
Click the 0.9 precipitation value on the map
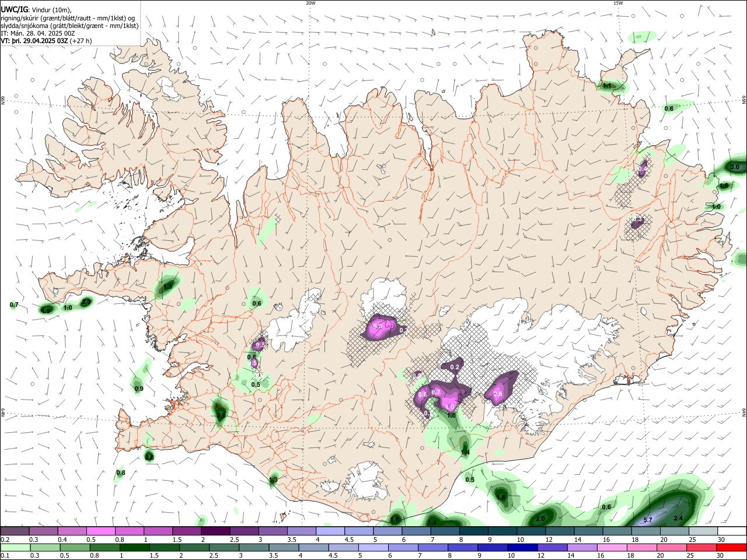[x=139, y=388]
